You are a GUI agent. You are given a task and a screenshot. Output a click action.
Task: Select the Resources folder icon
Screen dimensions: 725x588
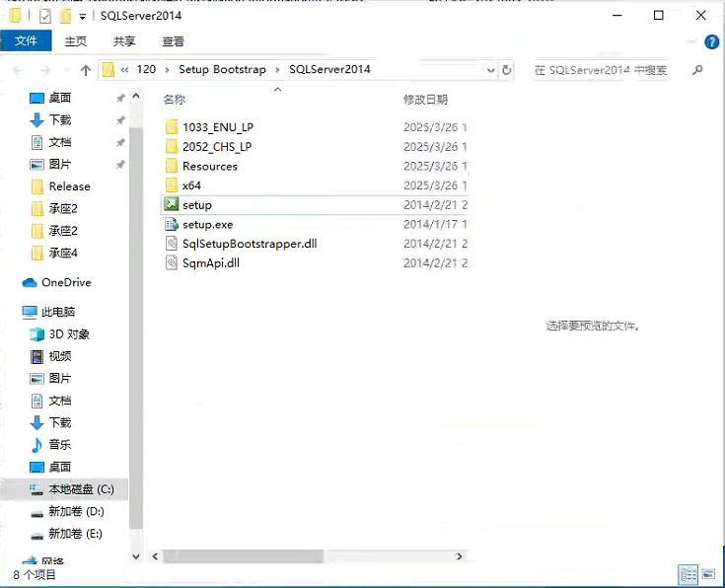(x=172, y=166)
